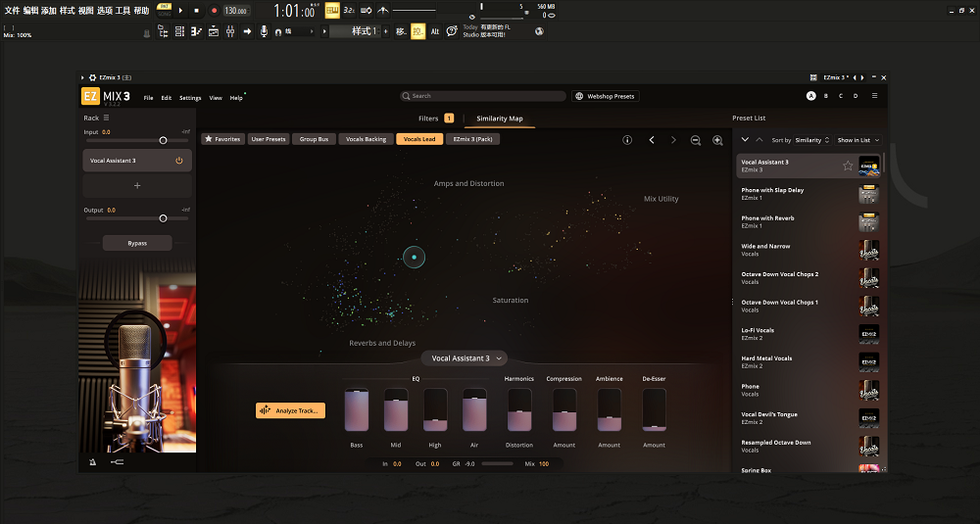Viewport: 980px width, 524px height.
Task: Click the Analyze Track button
Action: click(290, 410)
